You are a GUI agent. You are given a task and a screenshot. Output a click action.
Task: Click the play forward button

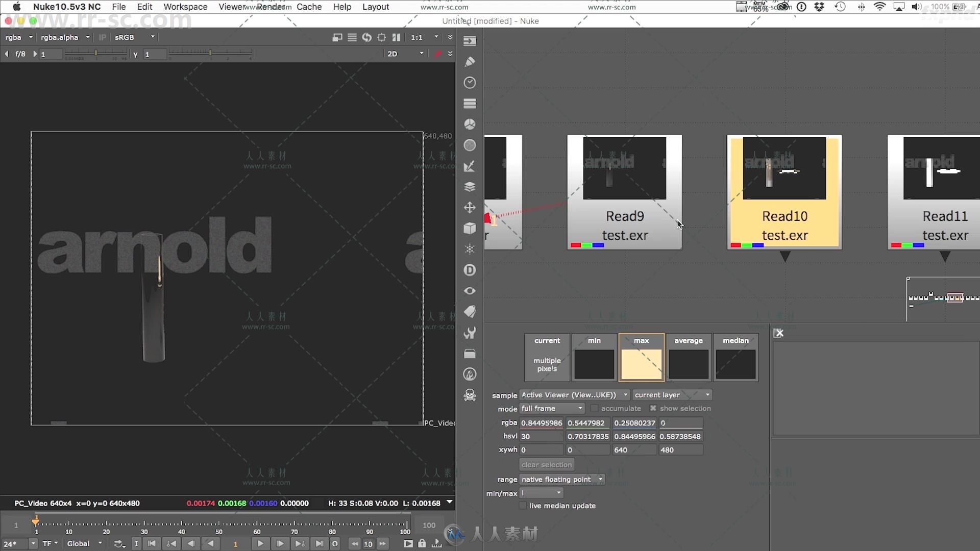click(260, 544)
